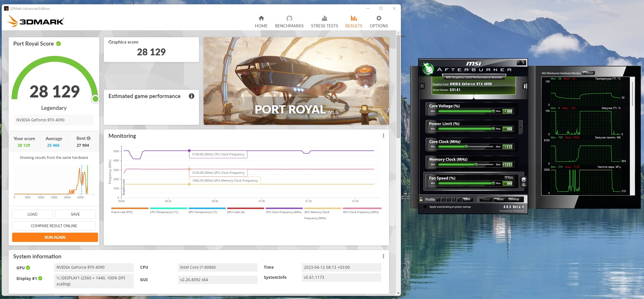Click the GPU green checkmark in System information

pos(28,268)
